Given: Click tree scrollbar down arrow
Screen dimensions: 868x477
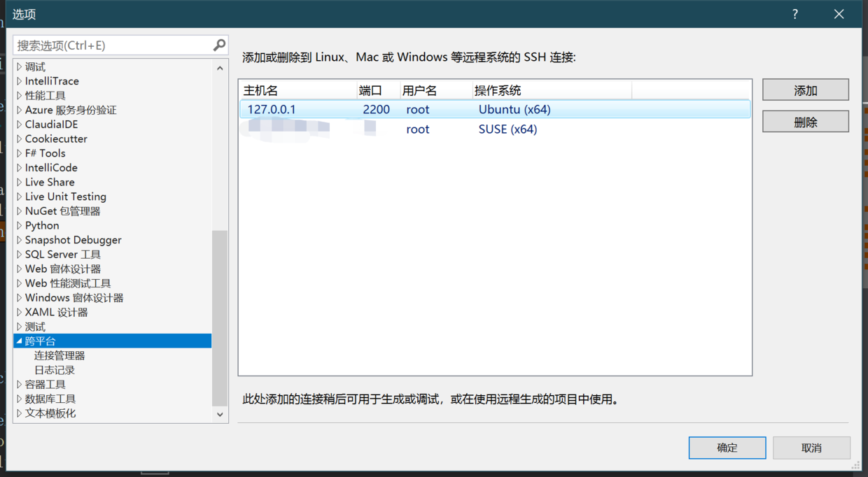Looking at the screenshot, I should pyautogui.click(x=220, y=414).
